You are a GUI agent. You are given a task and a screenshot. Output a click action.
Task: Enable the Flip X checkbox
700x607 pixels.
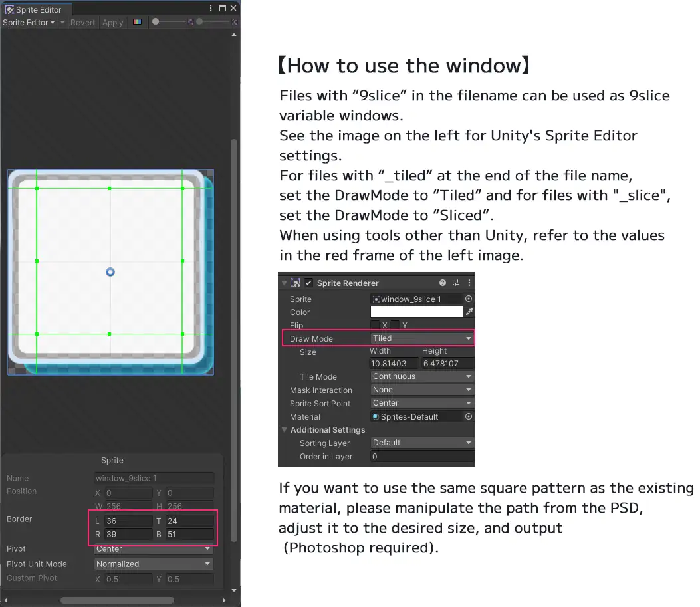point(375,325)
